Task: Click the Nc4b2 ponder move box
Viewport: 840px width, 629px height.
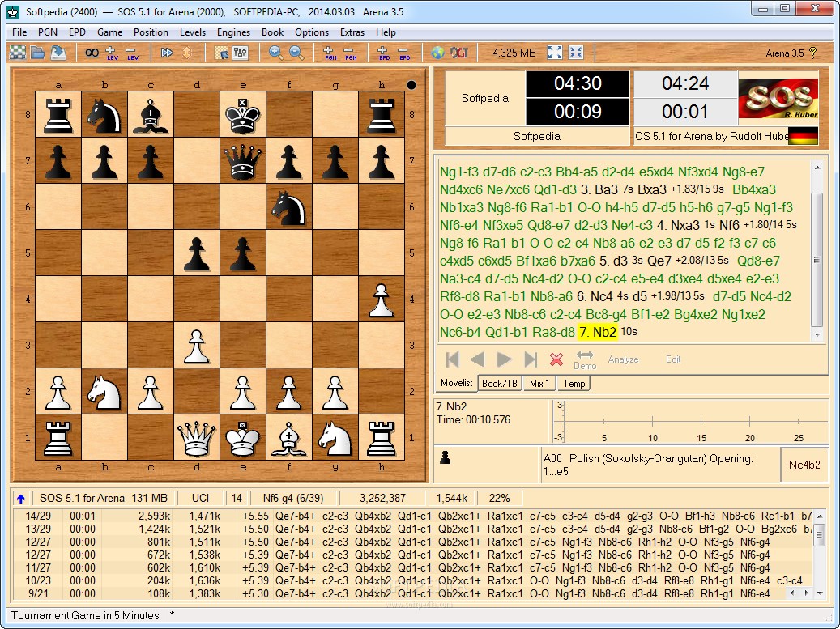Action: pos(804,465)
